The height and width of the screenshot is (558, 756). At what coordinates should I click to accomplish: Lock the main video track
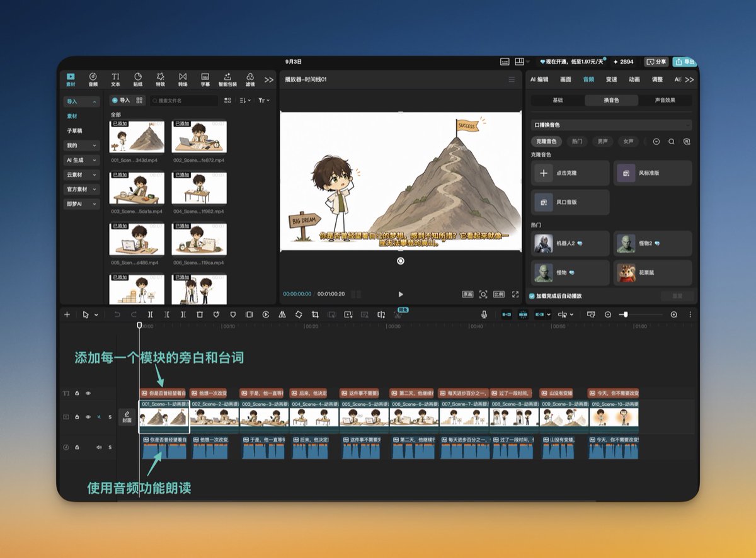coord(77,417)
